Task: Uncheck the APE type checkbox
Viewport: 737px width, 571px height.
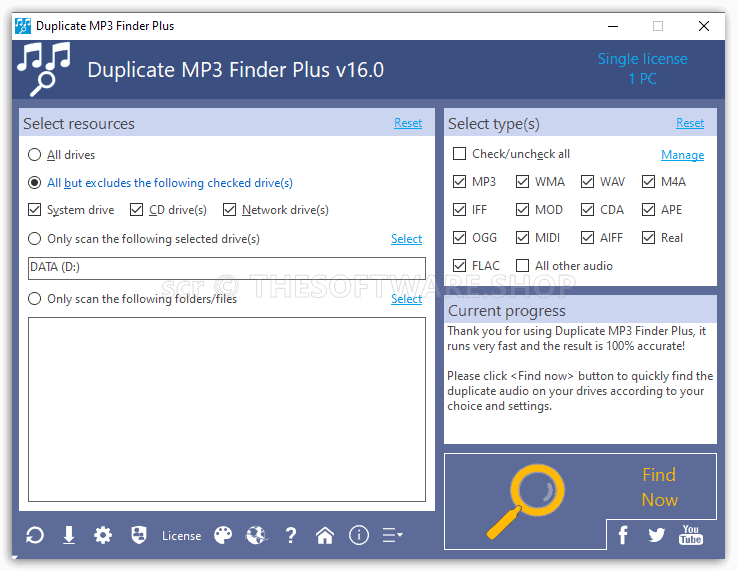Action: tap(648, 210)
